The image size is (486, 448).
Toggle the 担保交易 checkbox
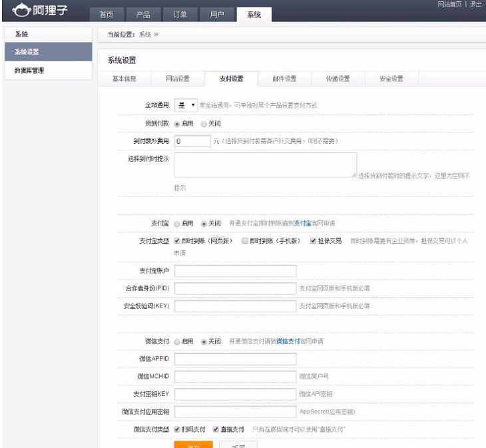click(313, 240)
